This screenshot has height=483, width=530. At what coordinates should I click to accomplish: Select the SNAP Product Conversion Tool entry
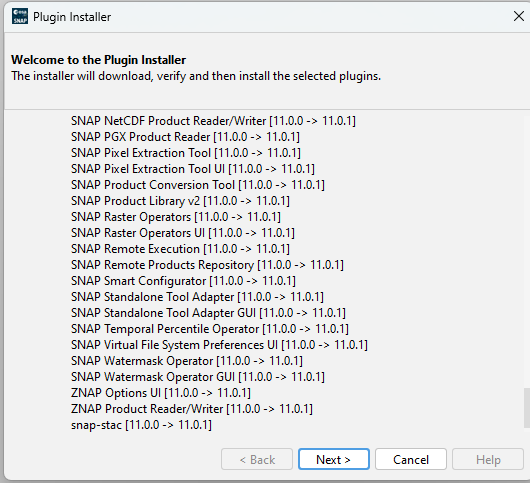tap(198, 185)
